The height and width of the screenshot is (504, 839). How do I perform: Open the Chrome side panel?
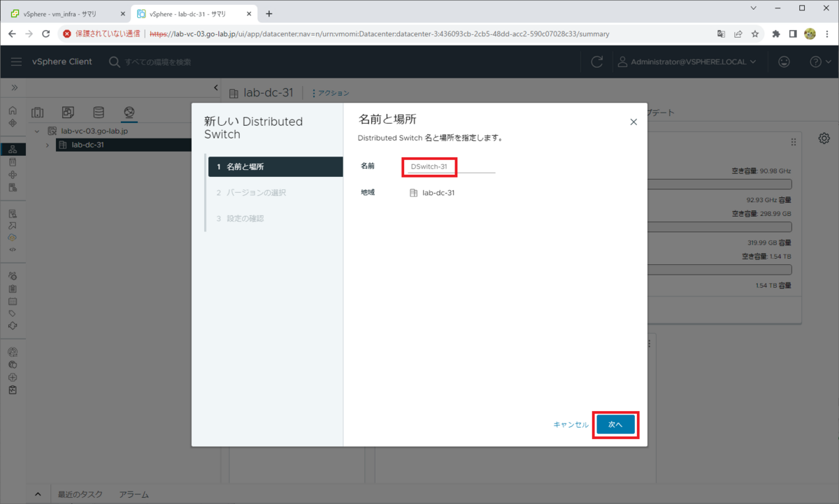793,34
